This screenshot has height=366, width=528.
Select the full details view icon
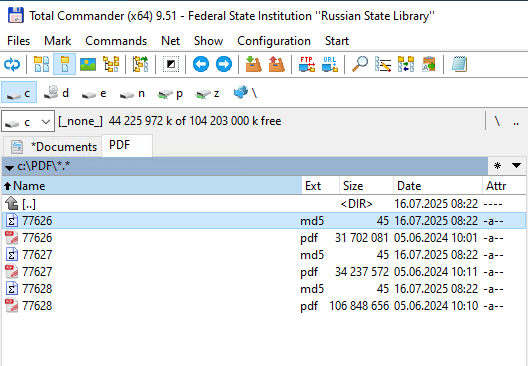click(x=65, y=64)
